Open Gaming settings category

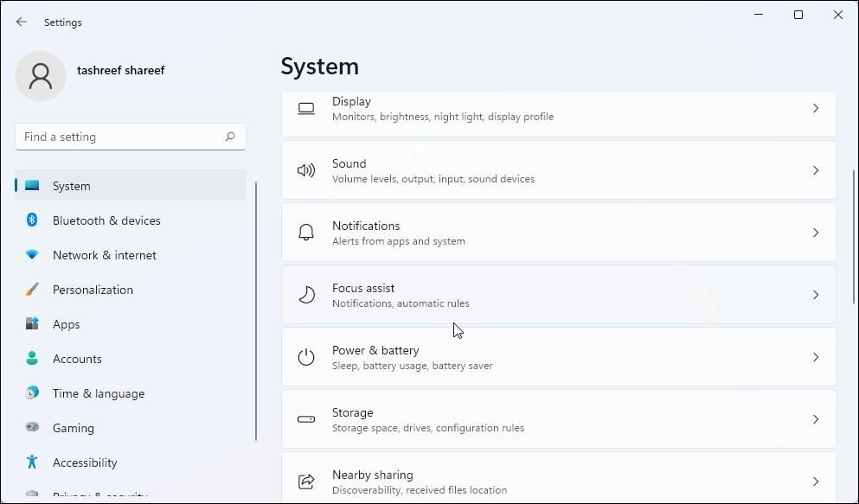pyautogui.click(x=131, y=427)
